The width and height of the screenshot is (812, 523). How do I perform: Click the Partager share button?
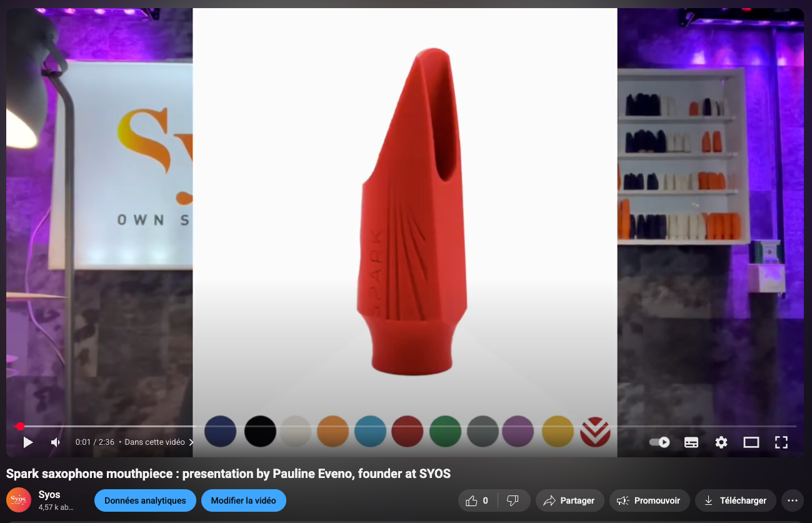(x=569, y=500)
